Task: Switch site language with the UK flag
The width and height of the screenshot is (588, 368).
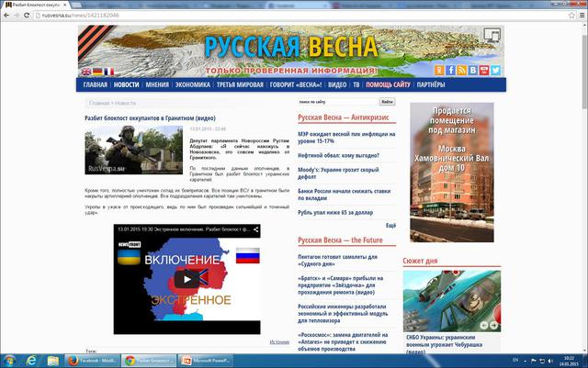Action: coord(86,72)
